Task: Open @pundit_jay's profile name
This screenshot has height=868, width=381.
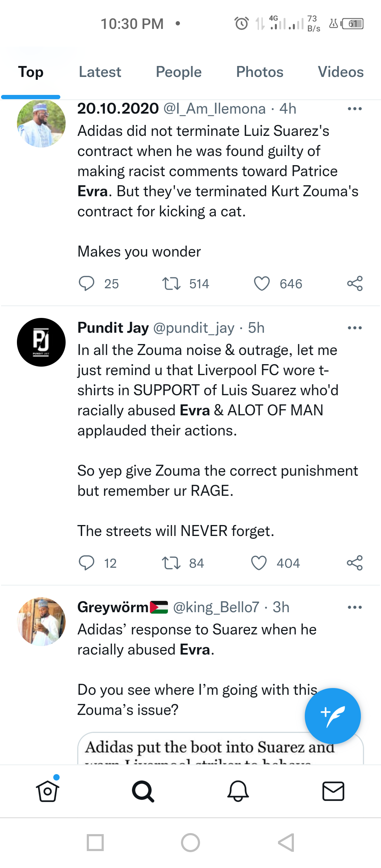Action: [x=113, y=327]
